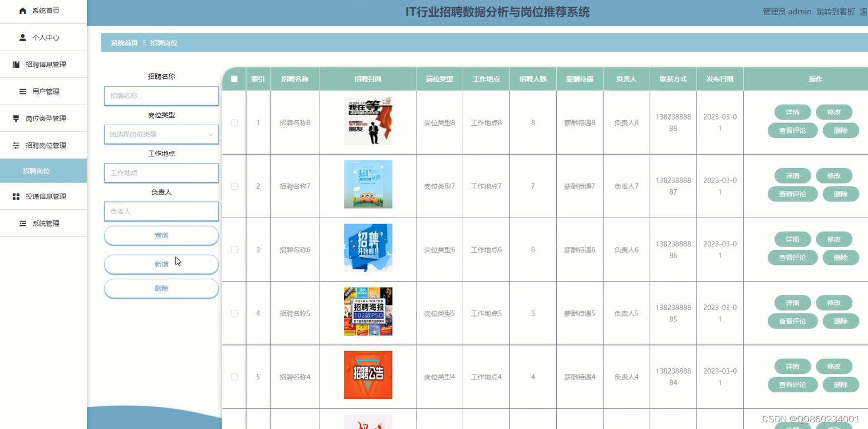Click the 系统首页 breadcrumb link
This screenshot has width=868, height=429.
coord(124,43)
